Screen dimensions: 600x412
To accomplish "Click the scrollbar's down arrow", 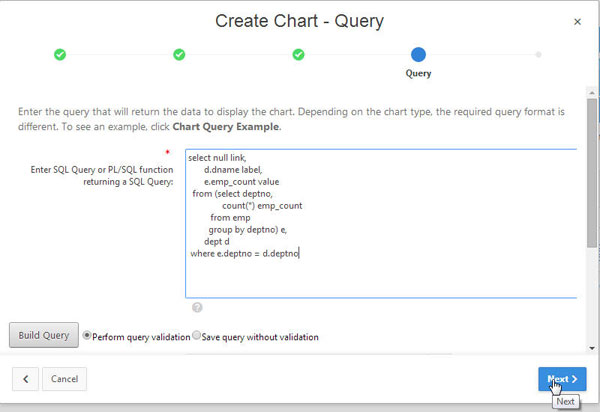I will coord(592,346).
